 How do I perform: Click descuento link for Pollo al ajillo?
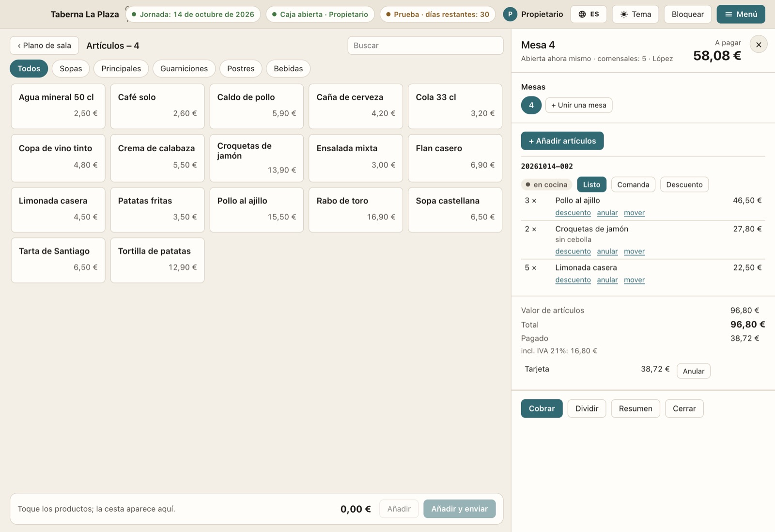coord(573,213)
